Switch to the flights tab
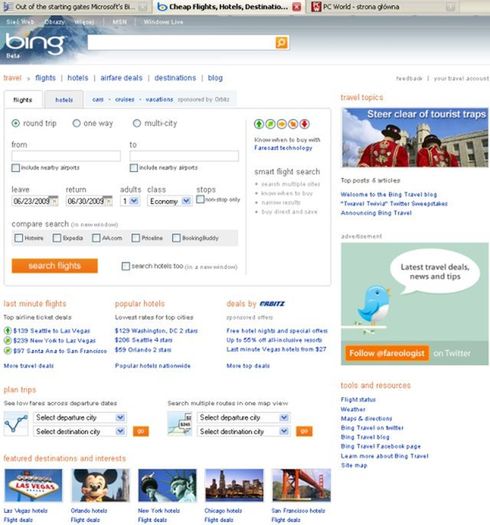490x525 pixels. 23,100
